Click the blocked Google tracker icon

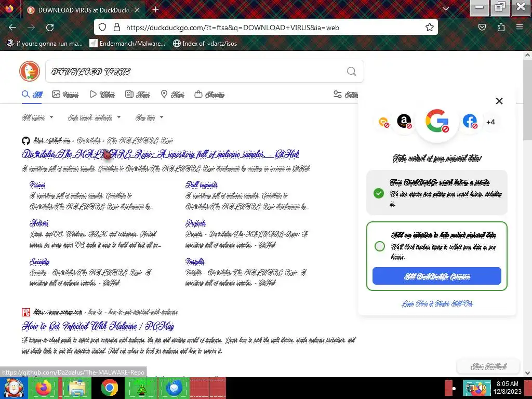[437, 121]
